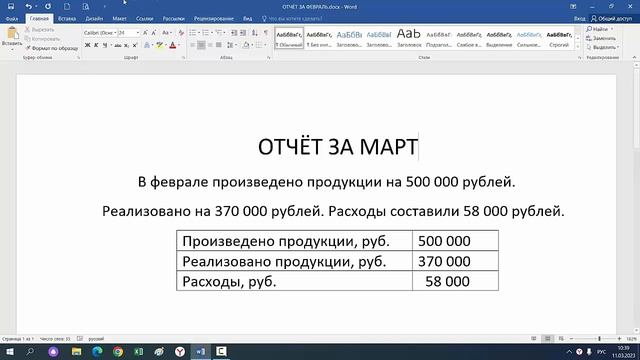Open the bulleted list dropdown arrow
This screenshot has width=640, height=360.
pos(199,33)
